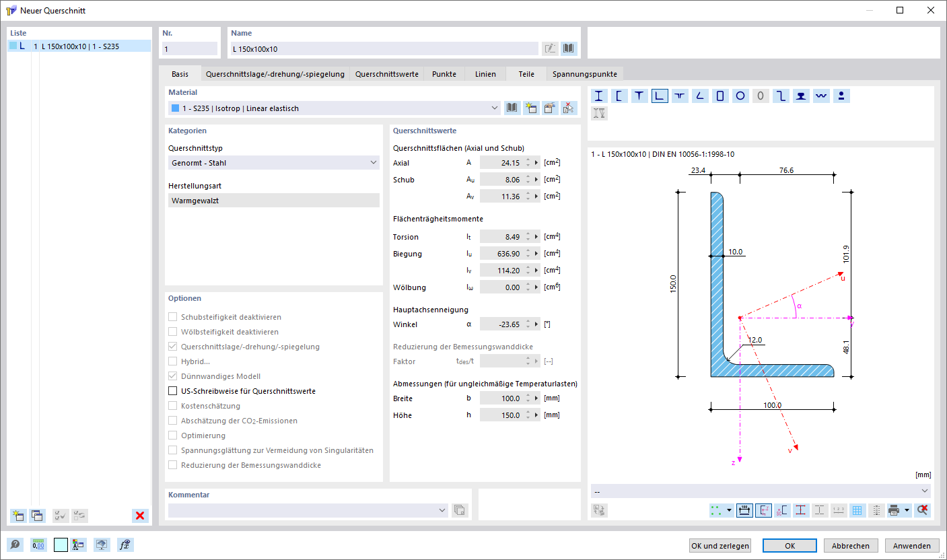The height and width of the screenshot is (560, 947).
Task: Click the comment library icon
Action: coord(460,510)
